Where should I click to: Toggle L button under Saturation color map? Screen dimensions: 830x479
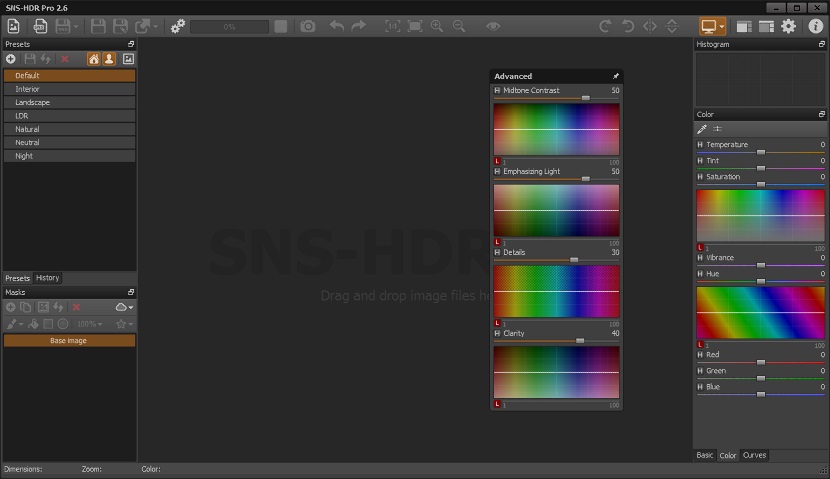(700, 247)
